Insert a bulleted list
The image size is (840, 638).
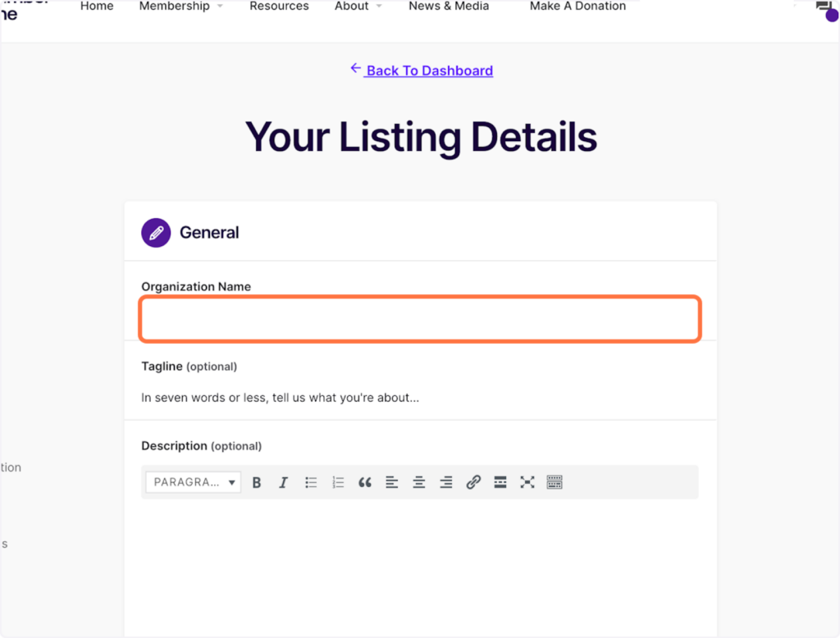point(311,482)
